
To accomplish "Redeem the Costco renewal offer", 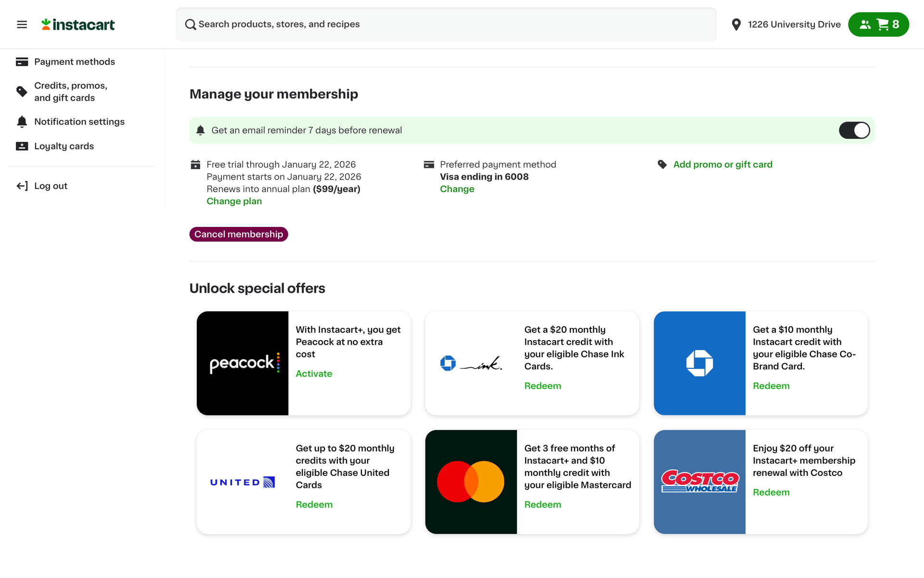I will pyautogui.click(x=771, y=492).
